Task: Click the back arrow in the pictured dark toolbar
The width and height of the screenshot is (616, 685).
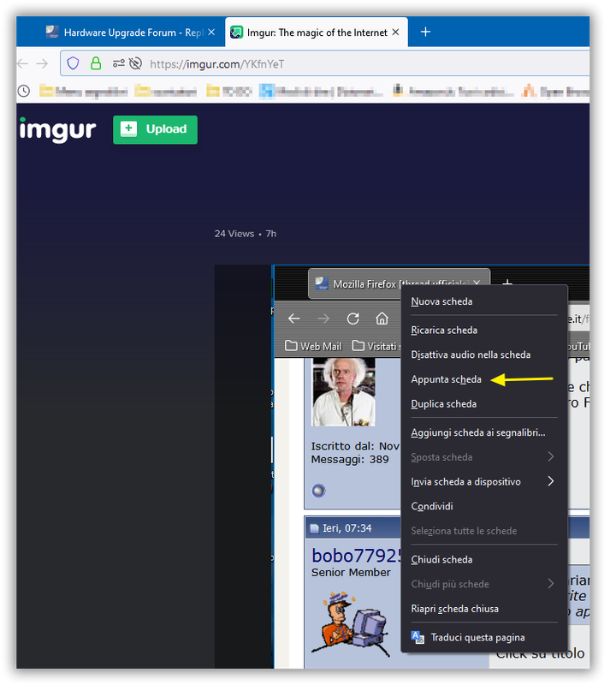Action: pos(293,319)
